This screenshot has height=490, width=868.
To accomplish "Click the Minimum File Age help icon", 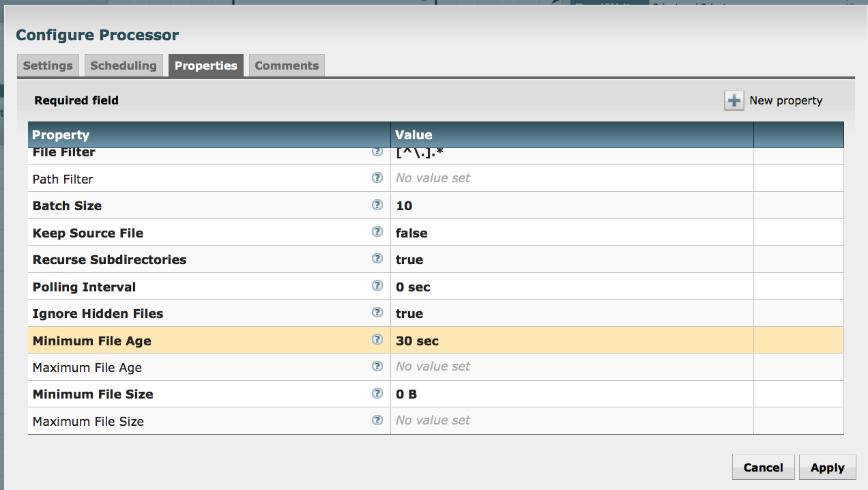I will [377, 339].
